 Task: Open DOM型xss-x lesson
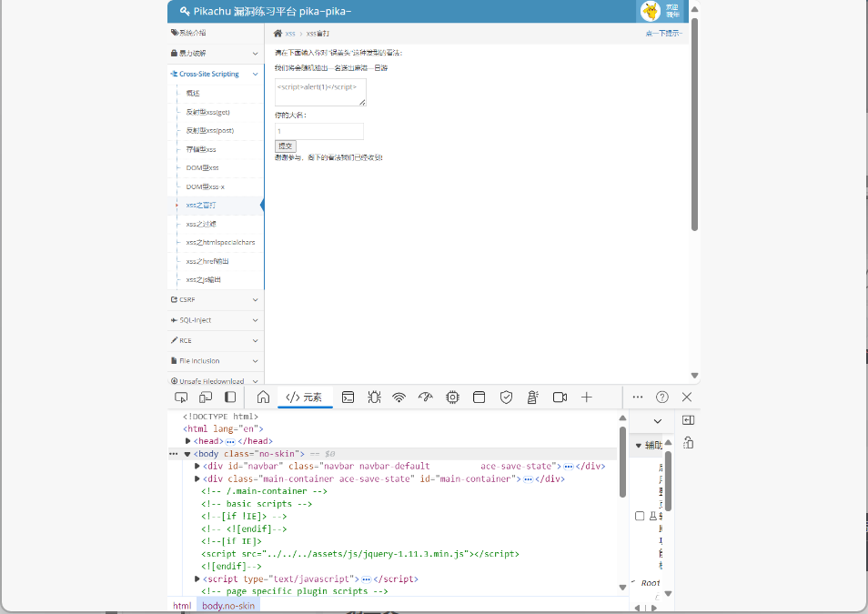(205, 186)
